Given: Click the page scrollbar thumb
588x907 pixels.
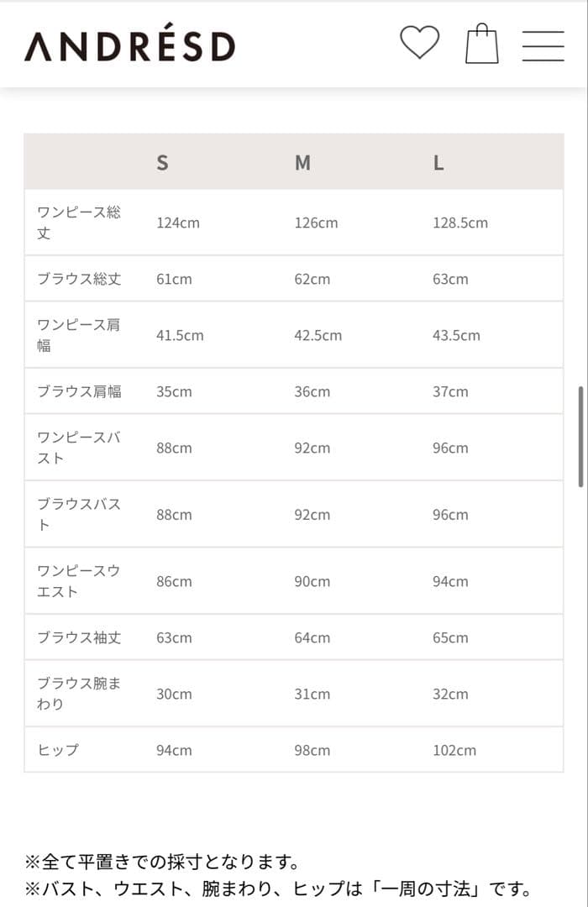Looking at the screenshot, I should coord(580,437).
